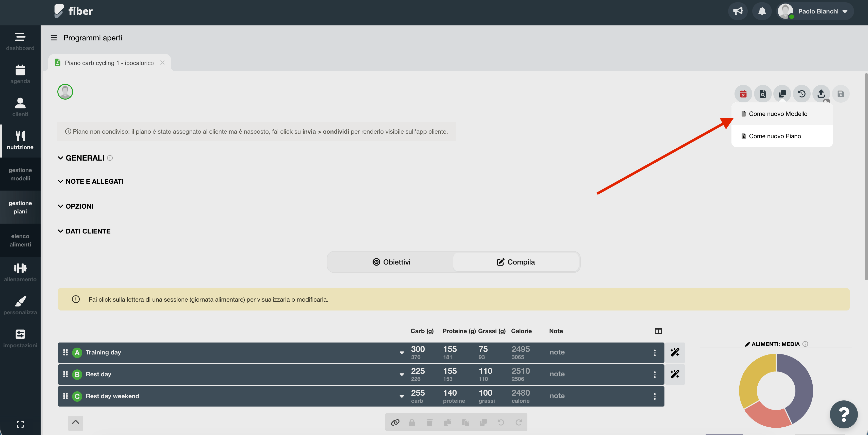Screen dimensions: 868x435
Task: Open session B Rest day letter badge
Action: tap(77, 375)
